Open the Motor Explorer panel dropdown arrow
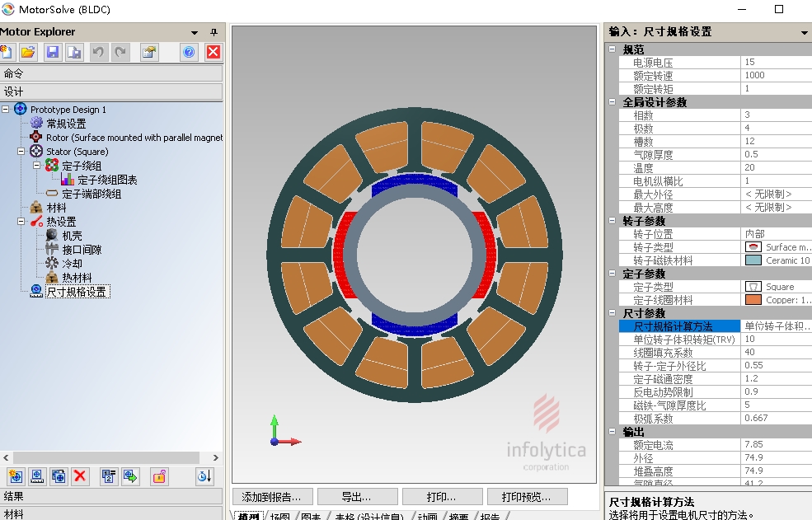The width and height of the screenshot is (812, 520). (195, 33)
